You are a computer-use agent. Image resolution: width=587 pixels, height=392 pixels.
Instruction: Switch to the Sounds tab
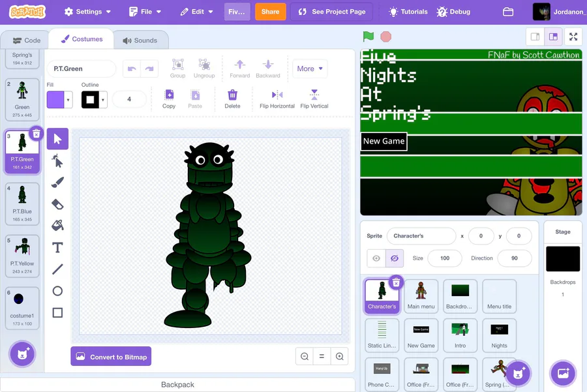click(x=140, y=40)
